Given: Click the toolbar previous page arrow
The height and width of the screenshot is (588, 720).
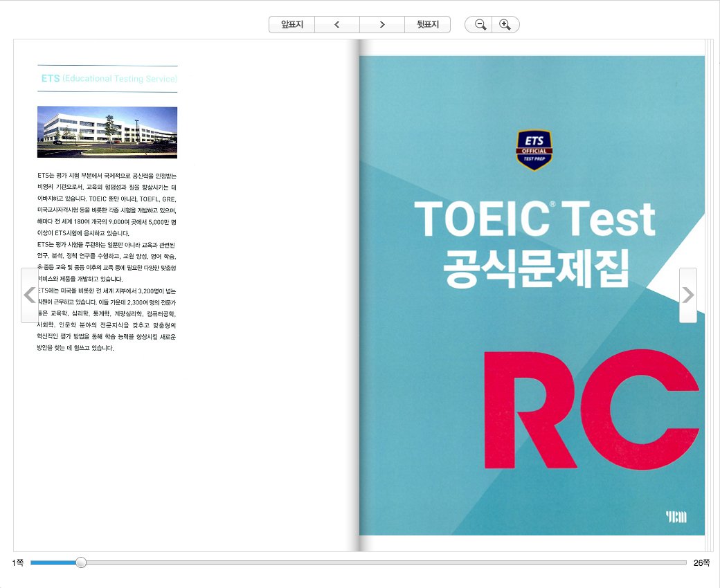Looking at the screenshot, I should tap(337, 24).
